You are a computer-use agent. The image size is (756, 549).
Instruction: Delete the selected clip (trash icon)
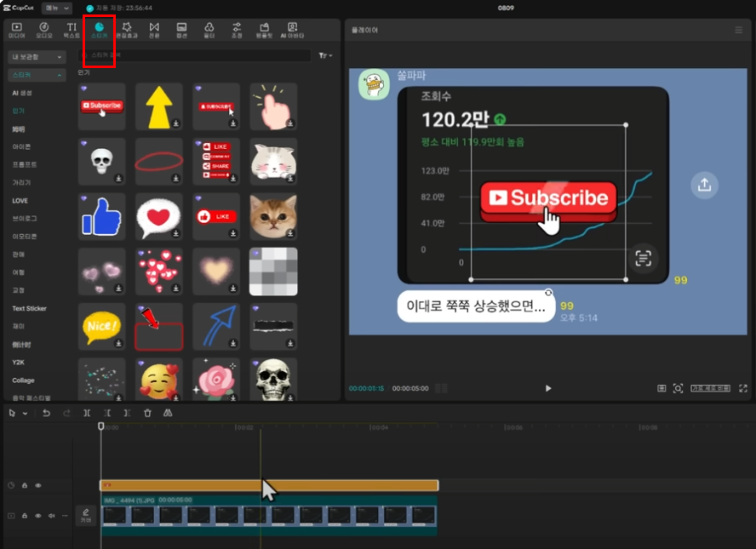(147, 413)
